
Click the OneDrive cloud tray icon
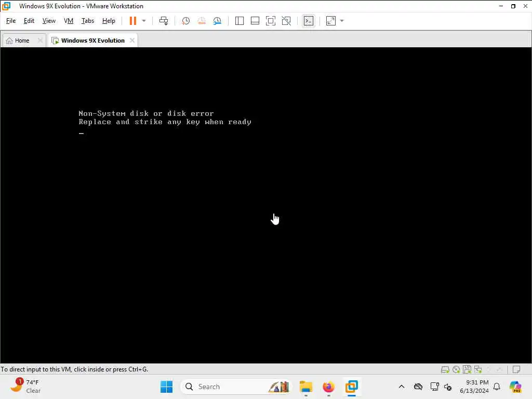(x=418, y=387)
